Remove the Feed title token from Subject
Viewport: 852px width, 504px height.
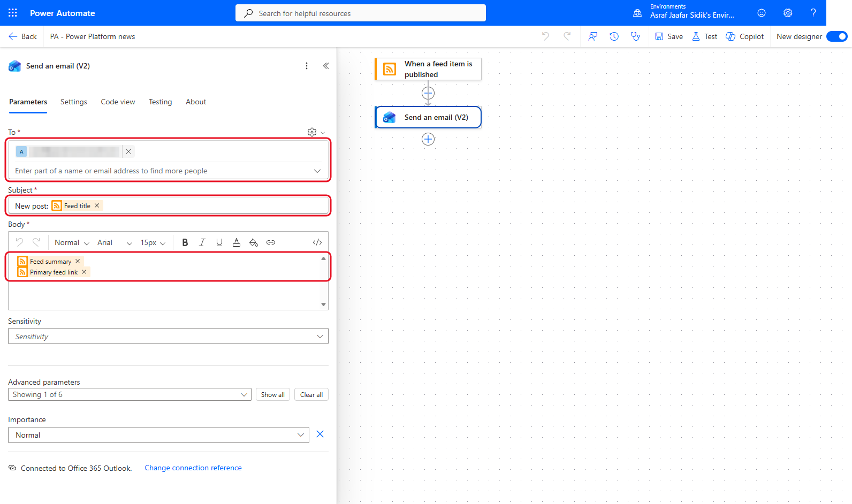[97, 205]
